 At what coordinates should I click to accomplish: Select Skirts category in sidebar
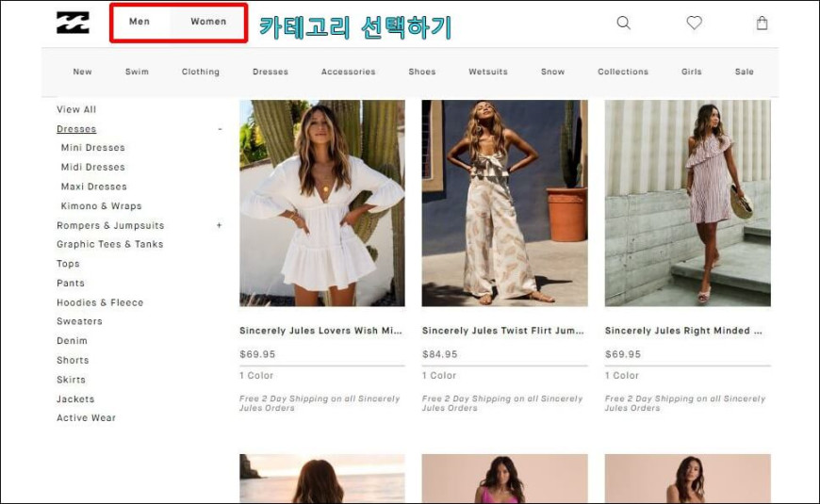click(x=71, y=380)
